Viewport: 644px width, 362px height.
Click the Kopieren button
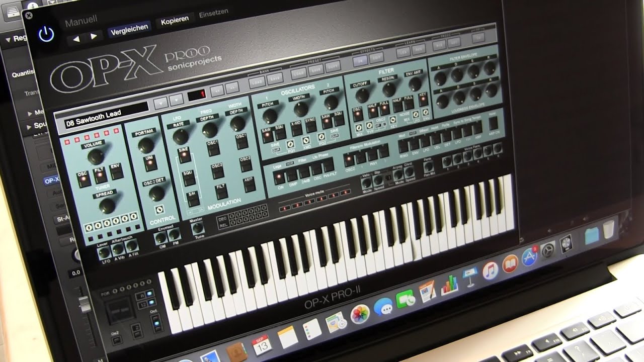(x=175, y=20)
